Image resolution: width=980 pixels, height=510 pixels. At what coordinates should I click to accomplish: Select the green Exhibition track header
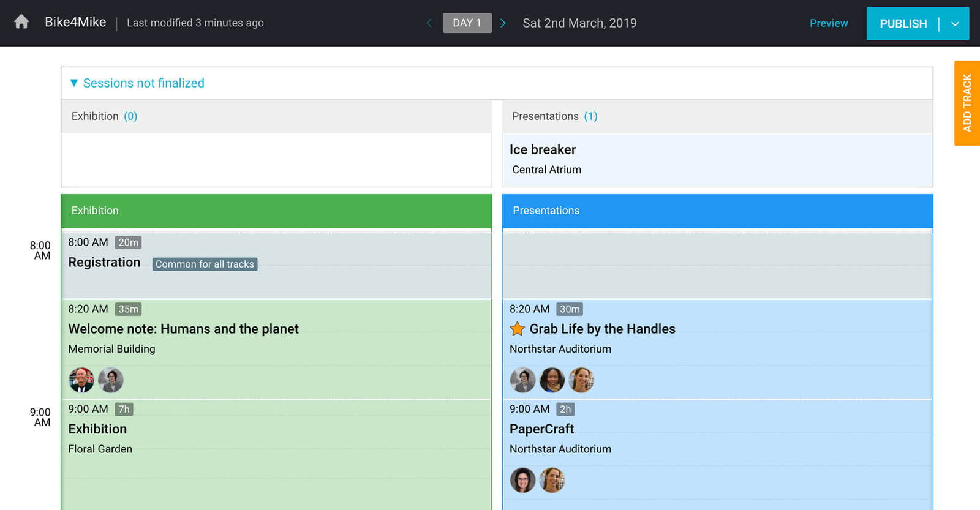(276, 211)
